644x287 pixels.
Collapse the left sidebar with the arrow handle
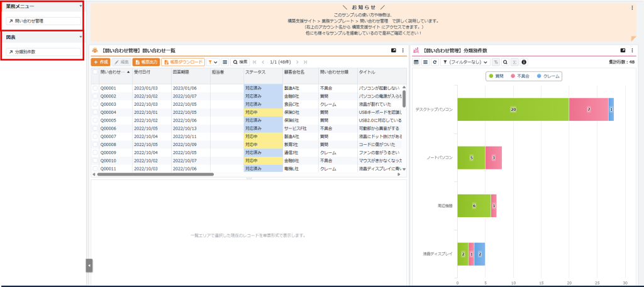pos(89,266)
